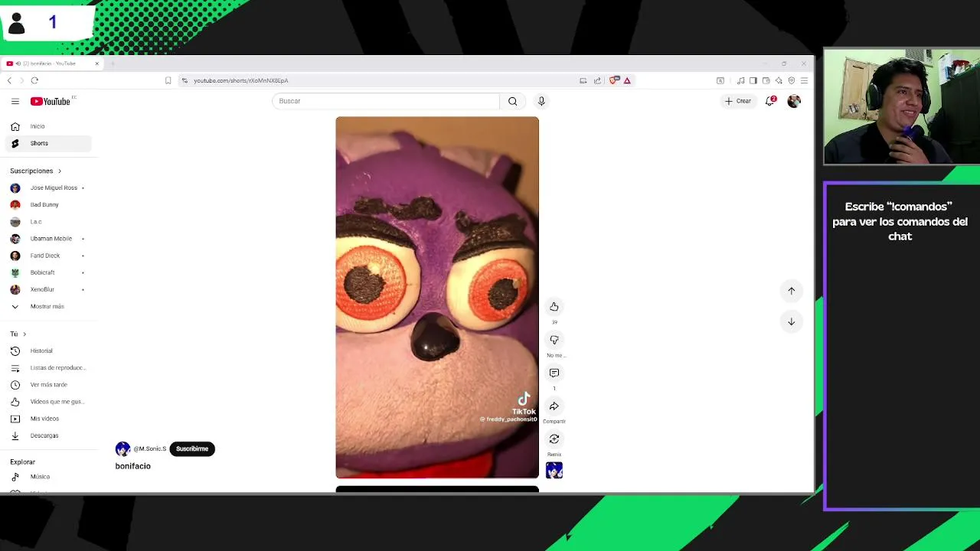The image size is (980, 551).
Task: Share this Short via Compartir icon
Action: 554,406
